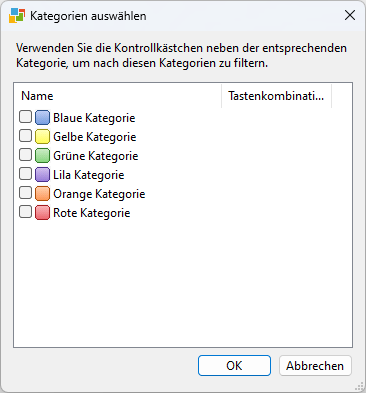Tick the Grüne Kategorie checkbox
366x393 pixels.
pyautogui.click(x=25, y=155)
